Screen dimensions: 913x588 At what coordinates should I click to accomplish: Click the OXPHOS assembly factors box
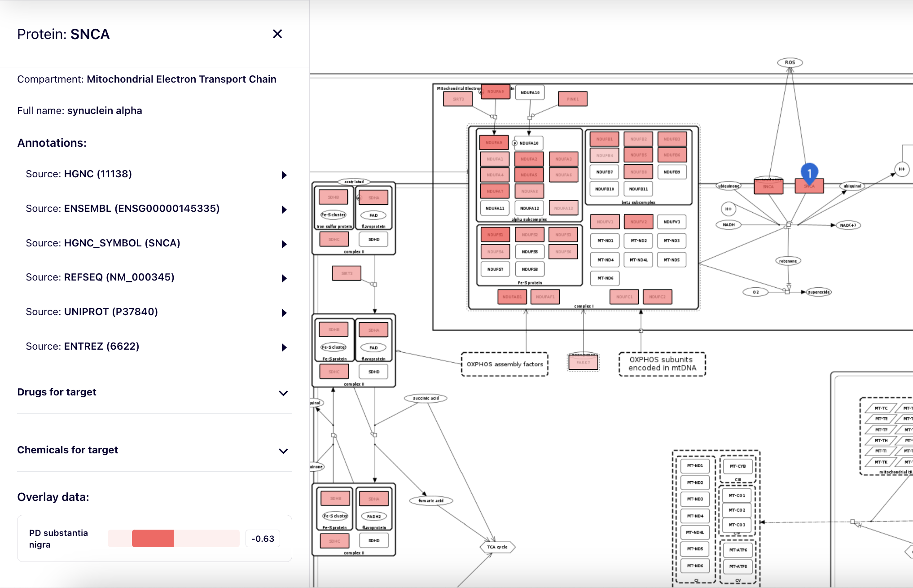click(505, 364)
